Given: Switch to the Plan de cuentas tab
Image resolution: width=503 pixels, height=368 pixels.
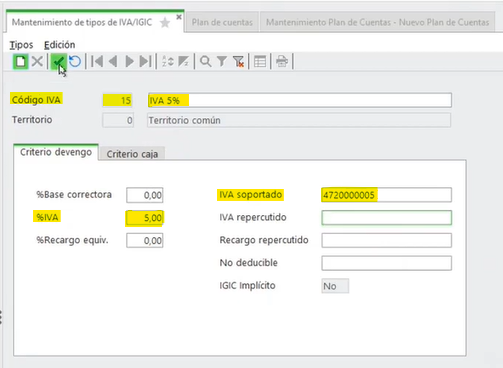Looking at the screenshot, I should [x=222, y=22].
